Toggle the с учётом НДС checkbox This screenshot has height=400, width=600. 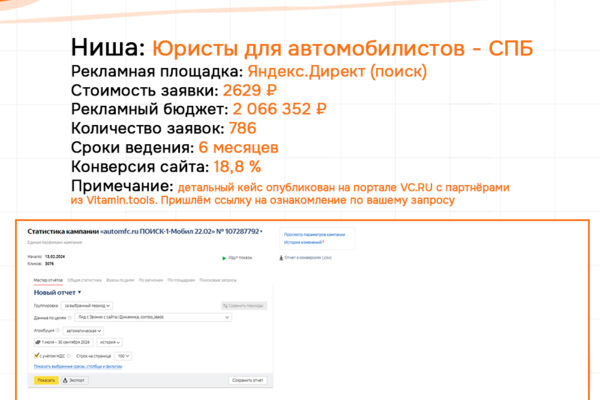[x=37, y=356]
